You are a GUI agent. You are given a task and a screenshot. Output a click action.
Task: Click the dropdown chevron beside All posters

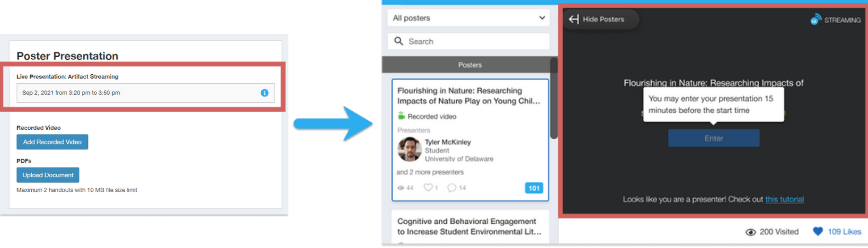click(x=542, y=18)
